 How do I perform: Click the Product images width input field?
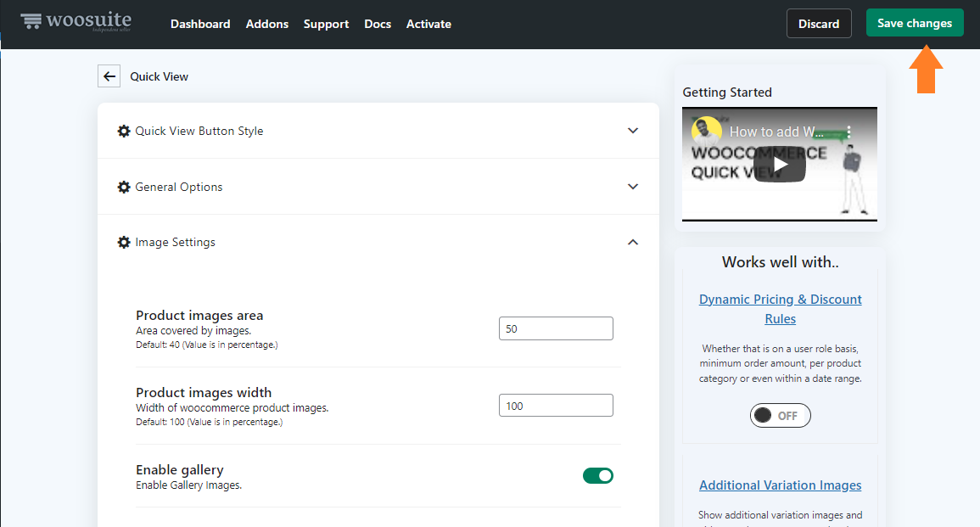[x=556, y=406]
